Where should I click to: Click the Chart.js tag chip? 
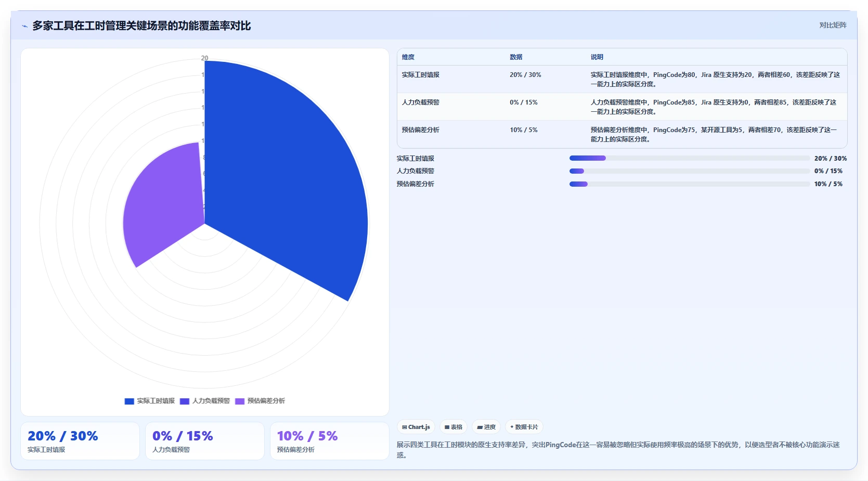pos(416,427)
